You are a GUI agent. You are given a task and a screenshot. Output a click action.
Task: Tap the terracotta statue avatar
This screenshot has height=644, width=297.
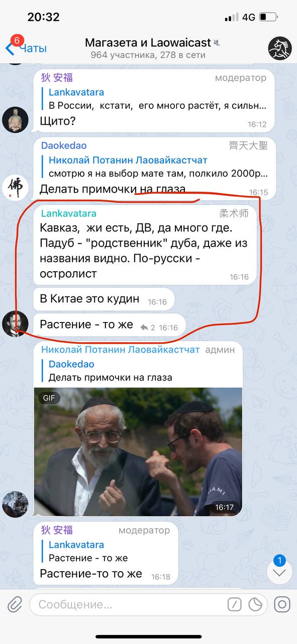point(15,120)
